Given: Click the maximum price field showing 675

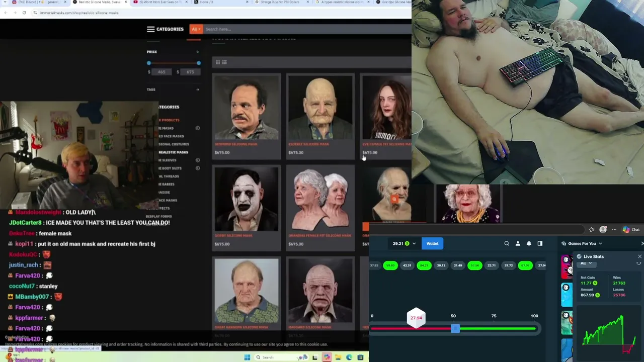Looking at the screenshot, I should click(x=190, y=72).
